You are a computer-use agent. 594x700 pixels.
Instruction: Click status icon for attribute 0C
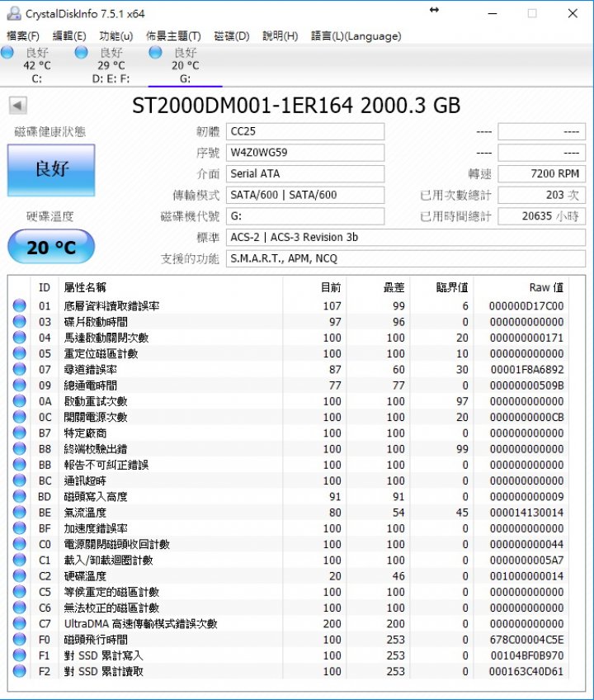(19, 417)
